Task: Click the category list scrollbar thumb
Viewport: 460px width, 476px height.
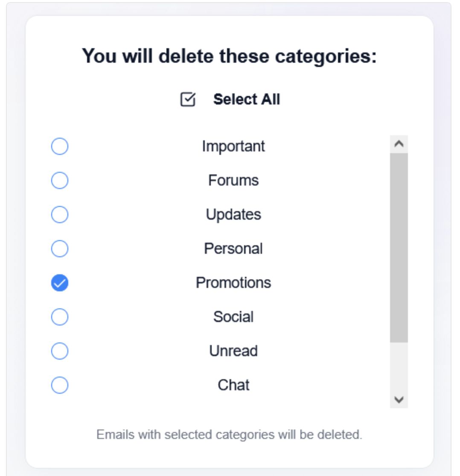Action: coord(399,247)
